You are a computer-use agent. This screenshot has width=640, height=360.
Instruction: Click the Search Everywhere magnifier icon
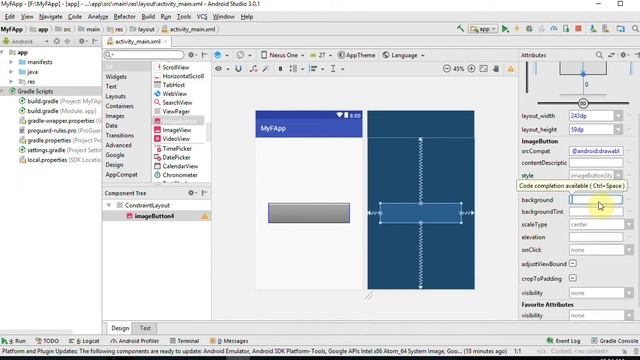(x=636, y=29)
